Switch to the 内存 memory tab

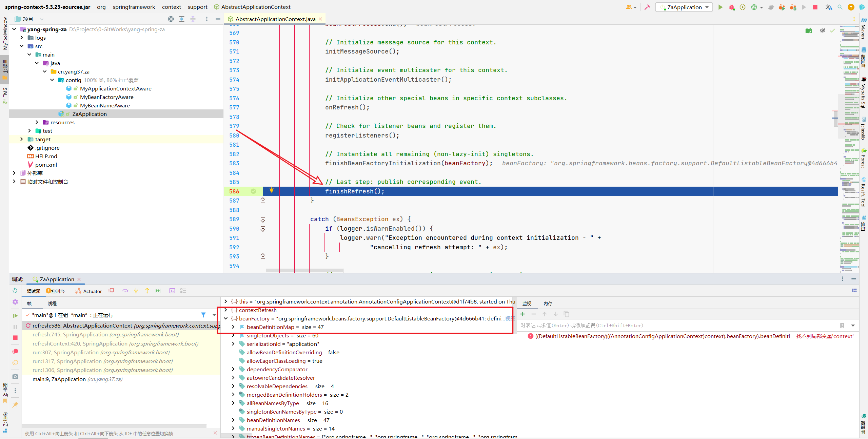click(x=548, y=304)
